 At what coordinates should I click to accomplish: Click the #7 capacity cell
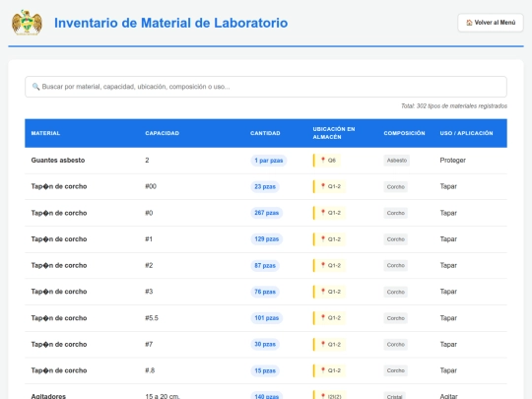(x=149, y=345)
